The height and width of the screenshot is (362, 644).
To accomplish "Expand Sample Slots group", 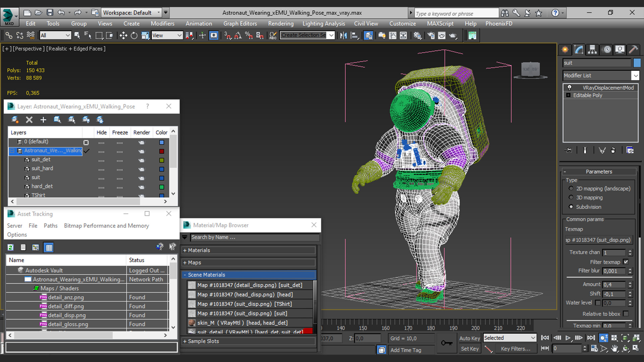I will click(249, 341).
